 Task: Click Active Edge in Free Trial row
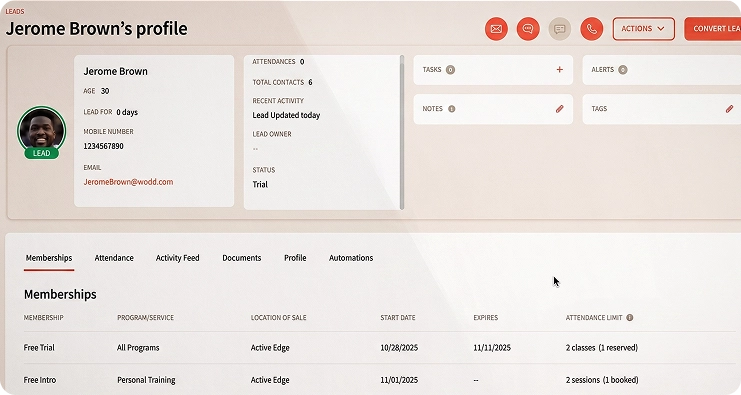[270, 348]
